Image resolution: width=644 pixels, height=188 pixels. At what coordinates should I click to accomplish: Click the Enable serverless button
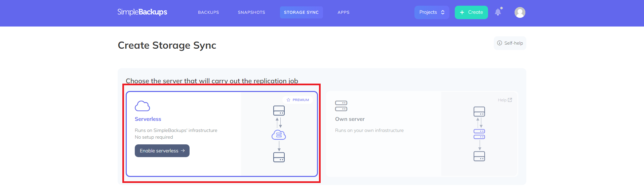[162, 151]
